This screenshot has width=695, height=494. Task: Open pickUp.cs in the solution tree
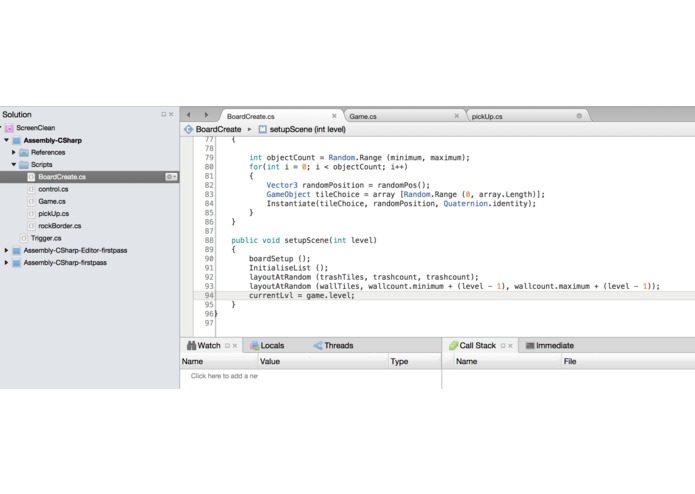click(54, 214)
